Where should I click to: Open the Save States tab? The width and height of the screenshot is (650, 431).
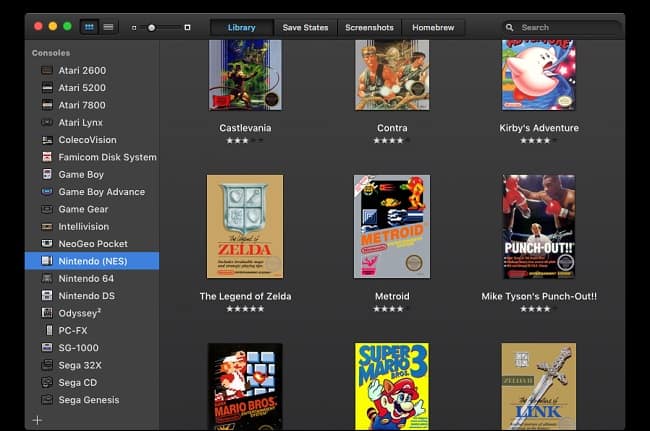306,27
